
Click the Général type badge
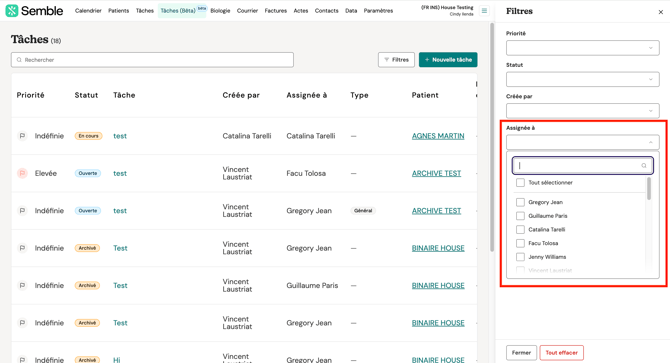(x=363, y=211)
